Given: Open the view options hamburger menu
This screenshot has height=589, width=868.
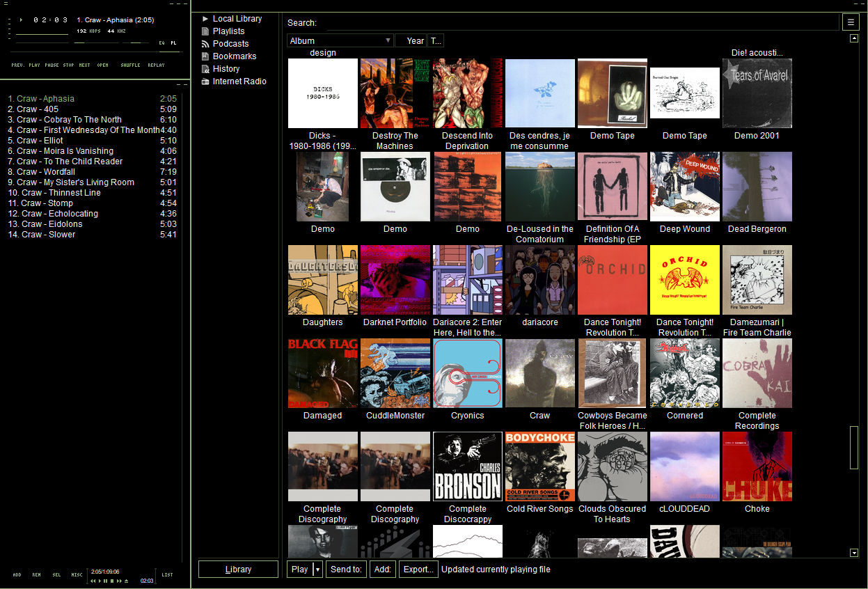Looking at the screenshot, I should [851, 22].
